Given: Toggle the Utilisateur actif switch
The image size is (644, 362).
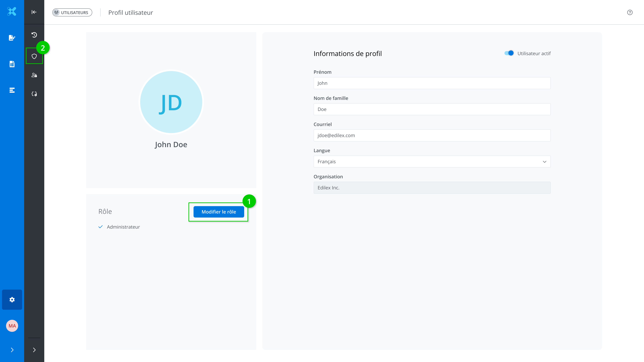Looking at the screenshot, I should click(509, 53).
